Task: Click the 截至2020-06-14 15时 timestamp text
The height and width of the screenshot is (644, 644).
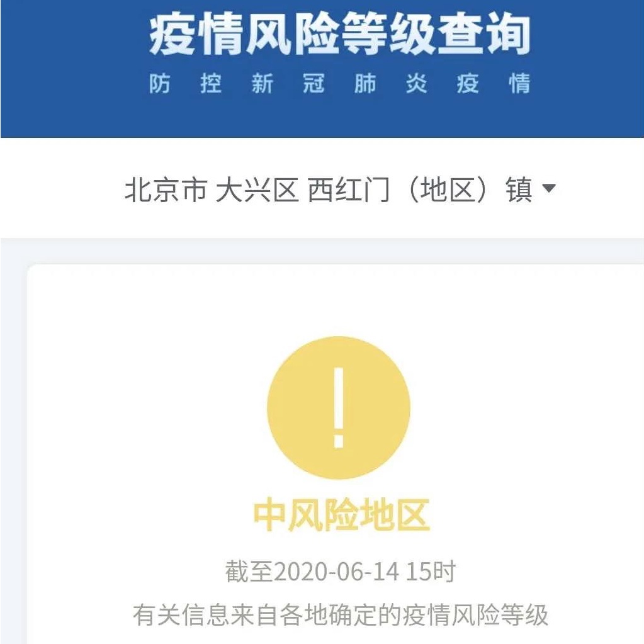Action: point(340,572)
